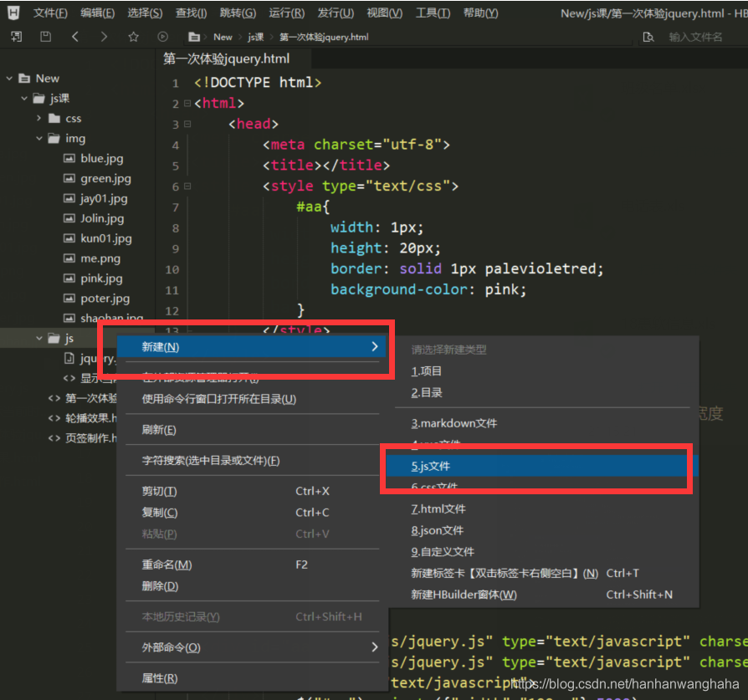Click the me.png image file icon
Viewport: 748px width, 700px height.
69,258
